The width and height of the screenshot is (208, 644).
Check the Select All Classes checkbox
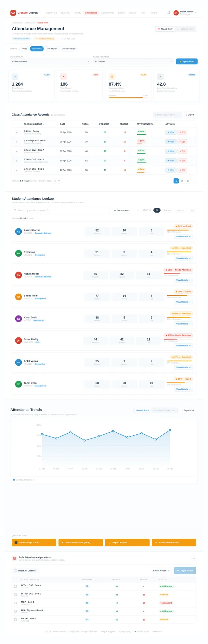(x=15, y=570)
